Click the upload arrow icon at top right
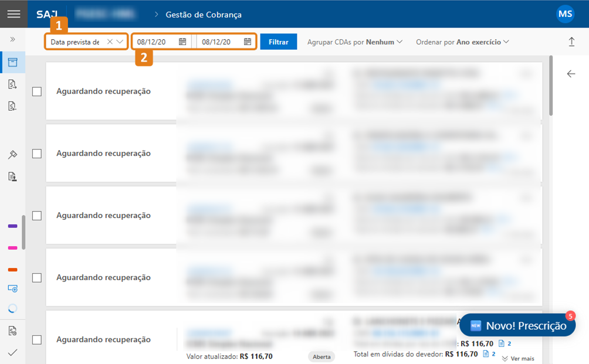 (x=571, y=42)
